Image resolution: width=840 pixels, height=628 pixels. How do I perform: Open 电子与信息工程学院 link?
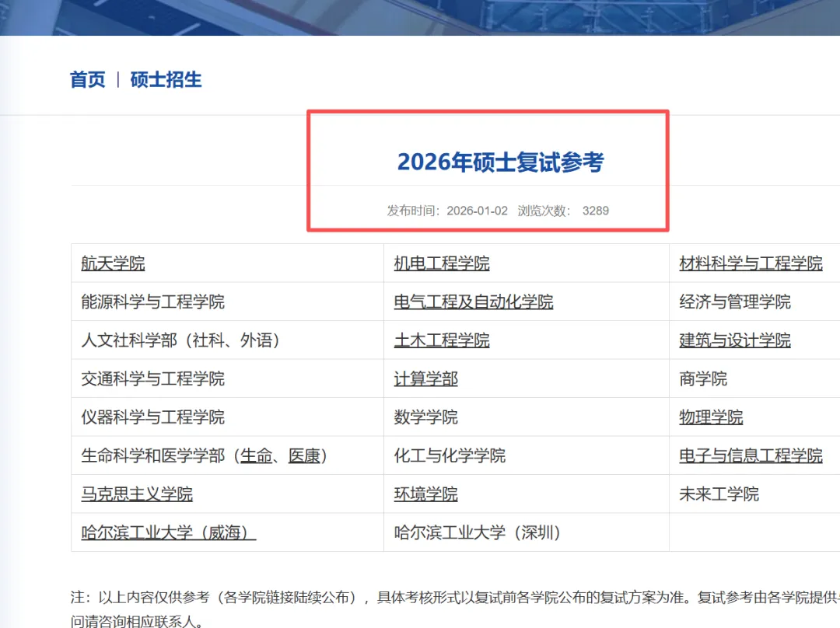tap(751, 456)
